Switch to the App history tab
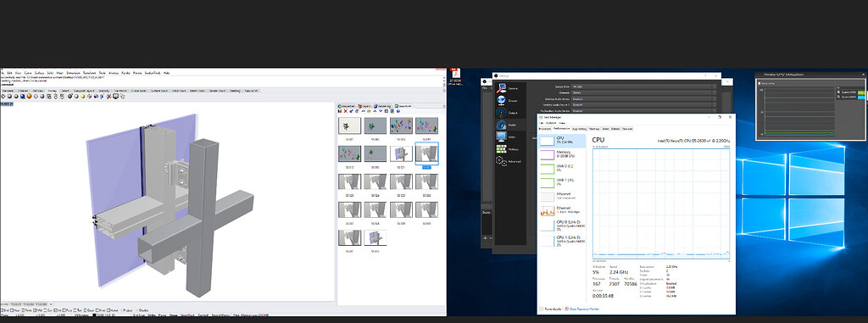 click(579, 129)
